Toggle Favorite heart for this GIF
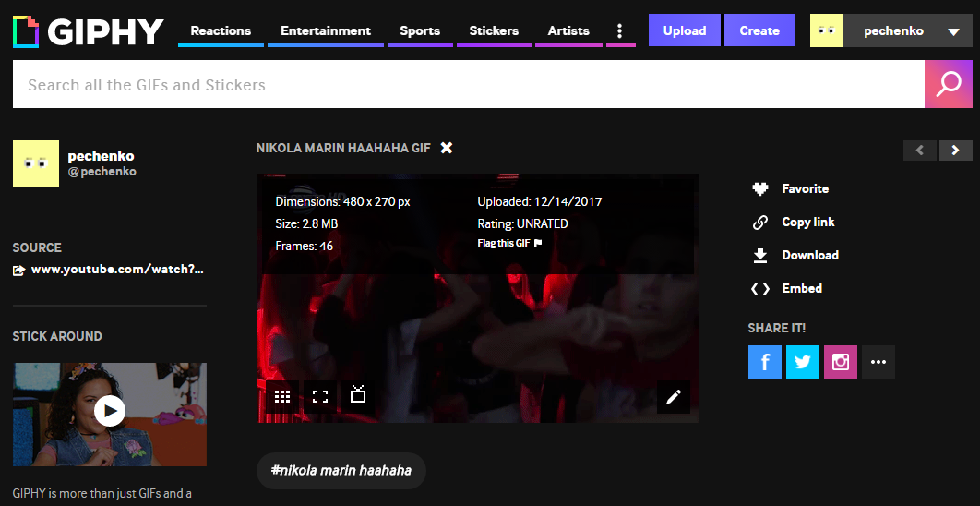The height and width of the screenshot is (506, 980). click(760, 188)
